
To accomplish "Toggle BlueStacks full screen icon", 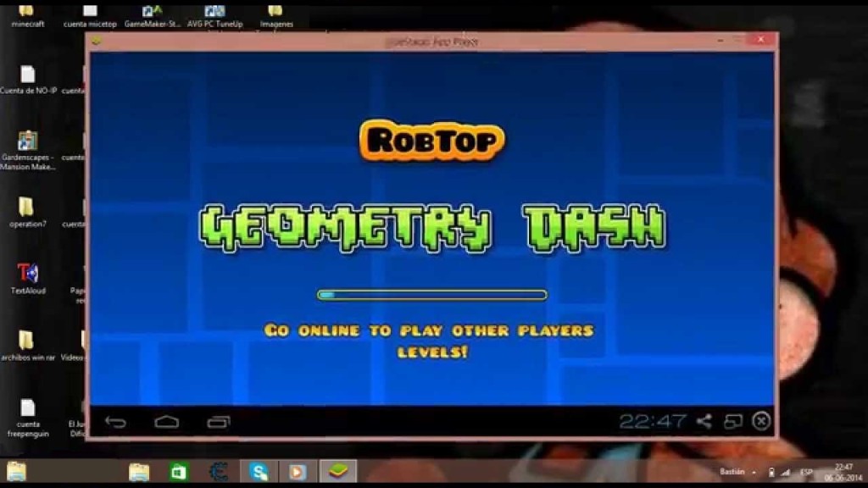I will click(733, 422).
